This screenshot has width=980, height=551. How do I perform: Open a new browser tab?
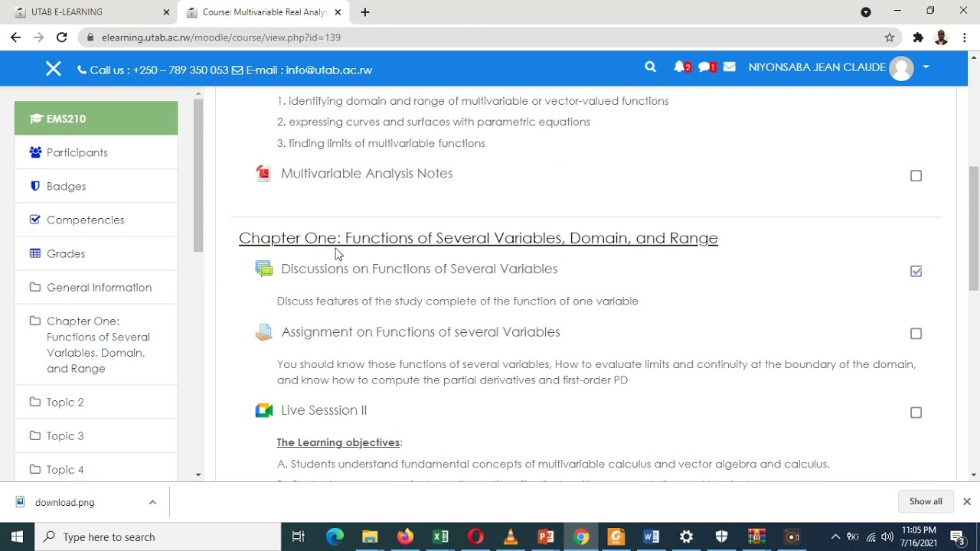(x=365, y=12)
